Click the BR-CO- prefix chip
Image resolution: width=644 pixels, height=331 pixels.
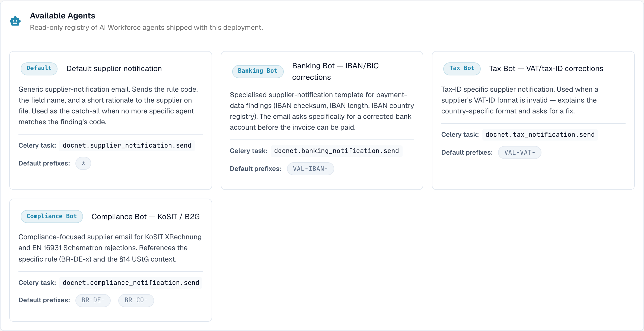pyautogui.click(x=136, y=300)
